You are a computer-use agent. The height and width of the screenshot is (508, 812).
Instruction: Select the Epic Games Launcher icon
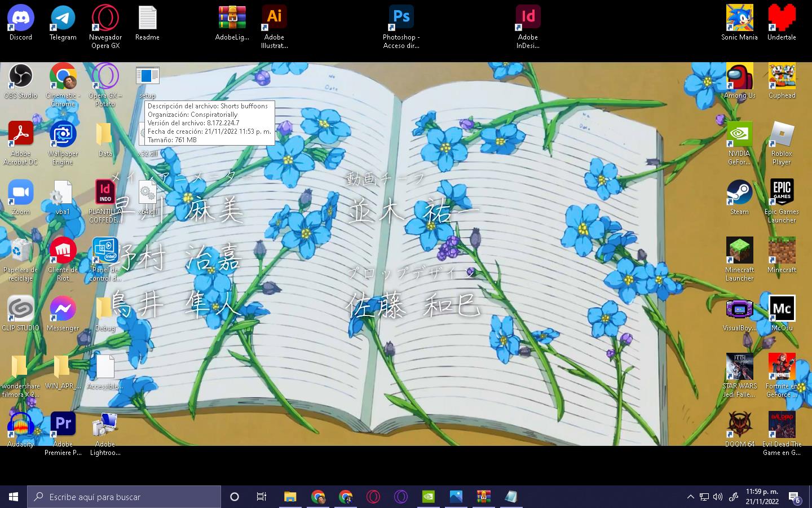(x=782, y=192)
